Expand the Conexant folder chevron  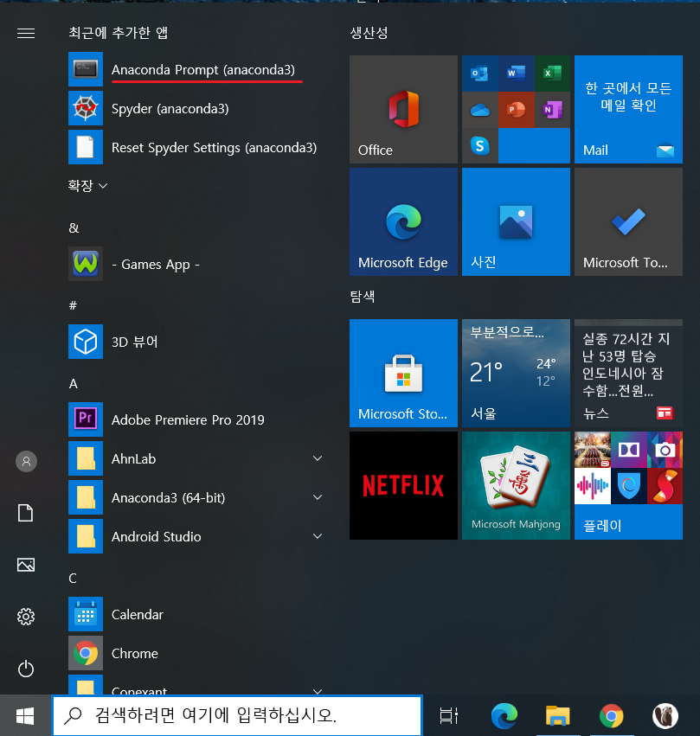(318, 691)
